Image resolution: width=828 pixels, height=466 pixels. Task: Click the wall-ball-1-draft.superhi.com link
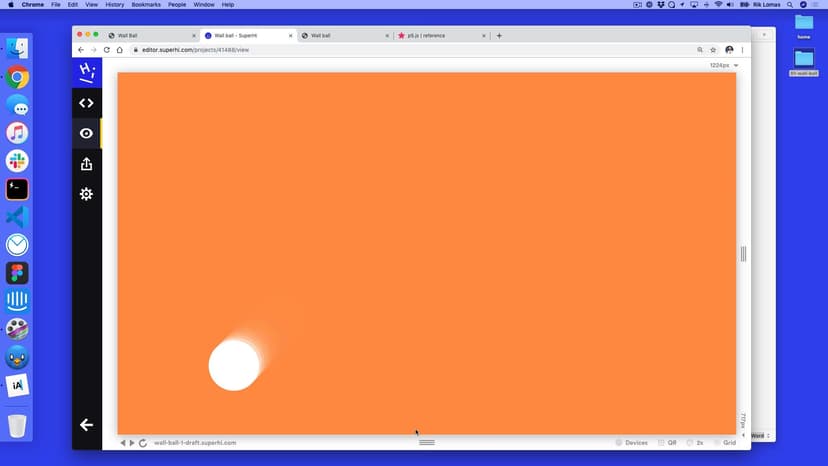[x=195, y=443]
